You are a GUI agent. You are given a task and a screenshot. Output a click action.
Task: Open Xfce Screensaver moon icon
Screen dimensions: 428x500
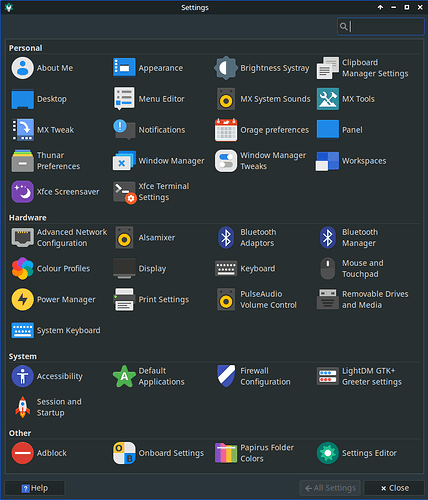(22, 192)
